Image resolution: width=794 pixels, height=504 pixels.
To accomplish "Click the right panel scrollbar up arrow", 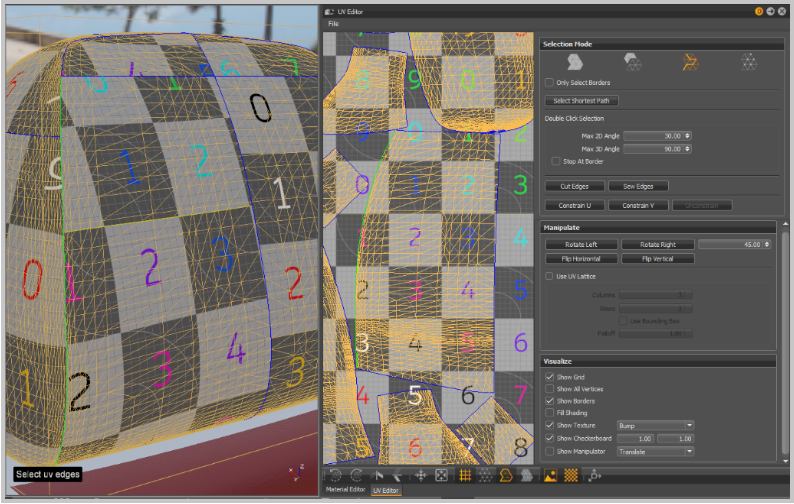I will 785,223.
